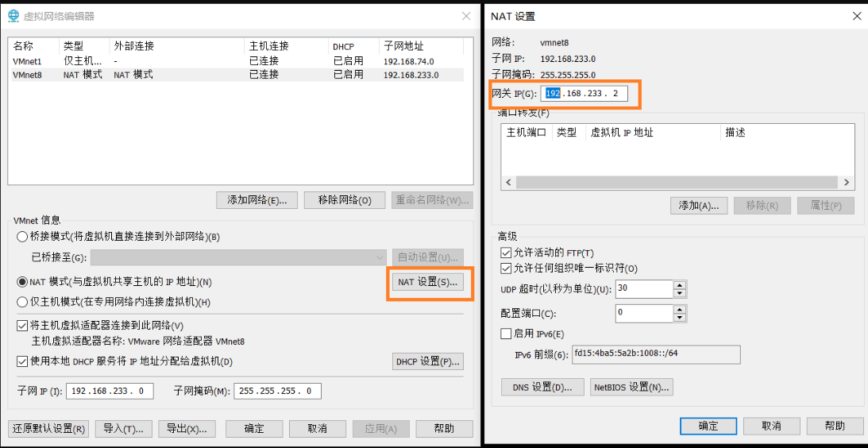Viewport: 868px width, 448px height.
Task: Click the 子网掩码(M) input field
Action: click(x=277, y=391)
